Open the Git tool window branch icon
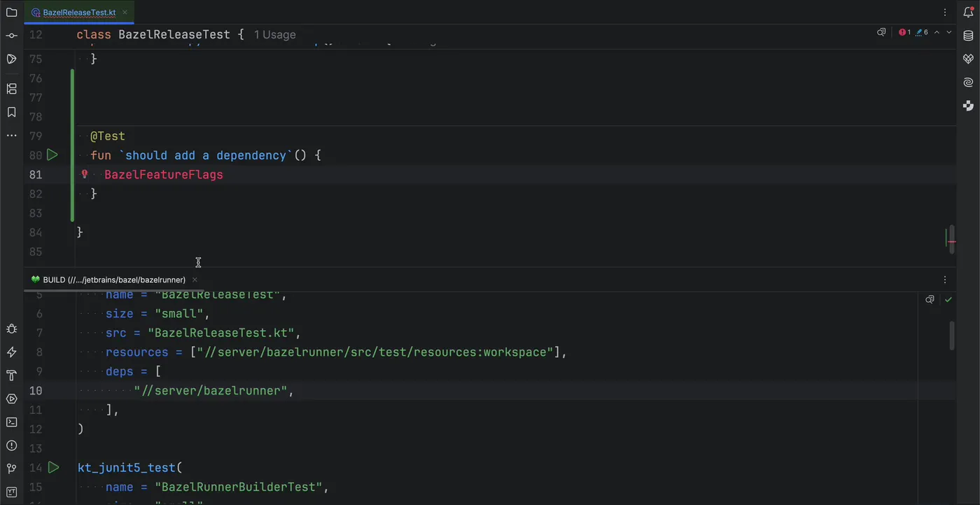The height and width of the screenshot is (505, 980). (11, 469)
